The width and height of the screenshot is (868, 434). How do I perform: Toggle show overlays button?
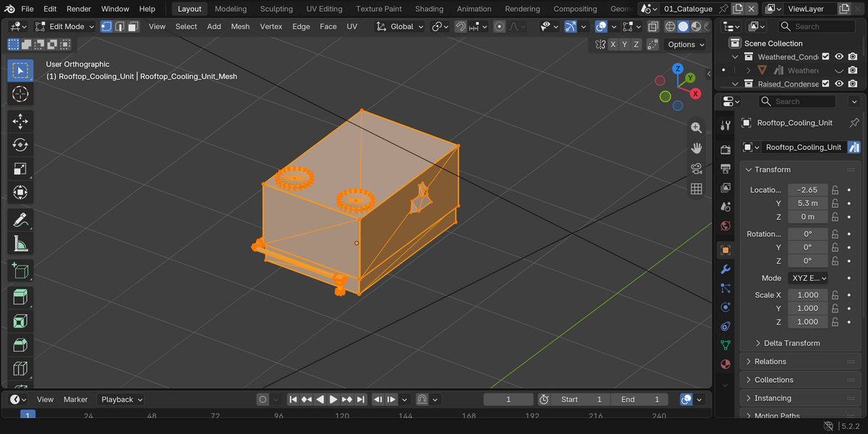601,26
